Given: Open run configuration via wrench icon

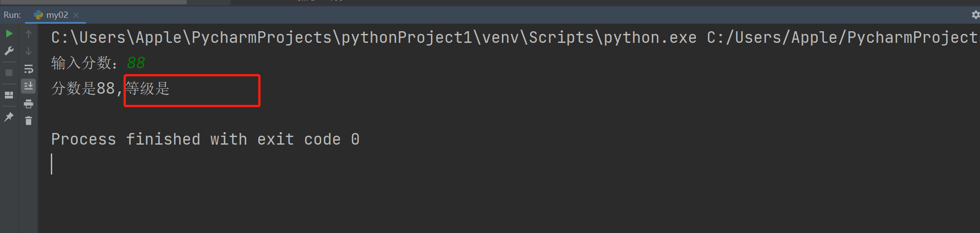Looking at the screenshot, I should tap(9, 51).
